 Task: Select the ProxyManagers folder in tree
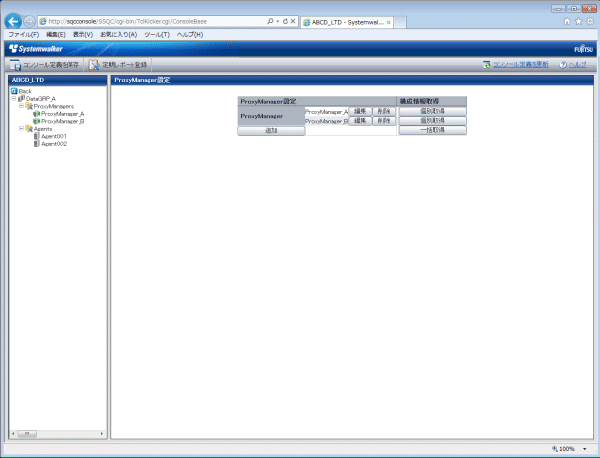(54, 106)
